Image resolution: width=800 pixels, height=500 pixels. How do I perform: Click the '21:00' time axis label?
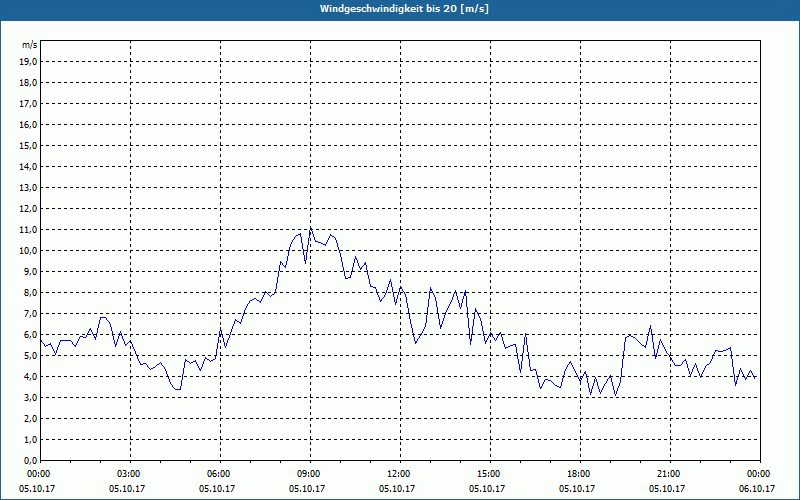(x=670, y=474)
